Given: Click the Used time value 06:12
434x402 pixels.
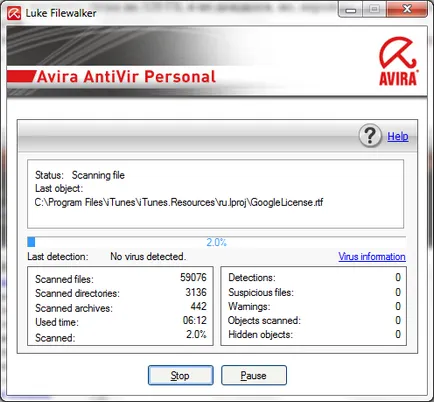Looking at the screenshot, I should point(195,320).
